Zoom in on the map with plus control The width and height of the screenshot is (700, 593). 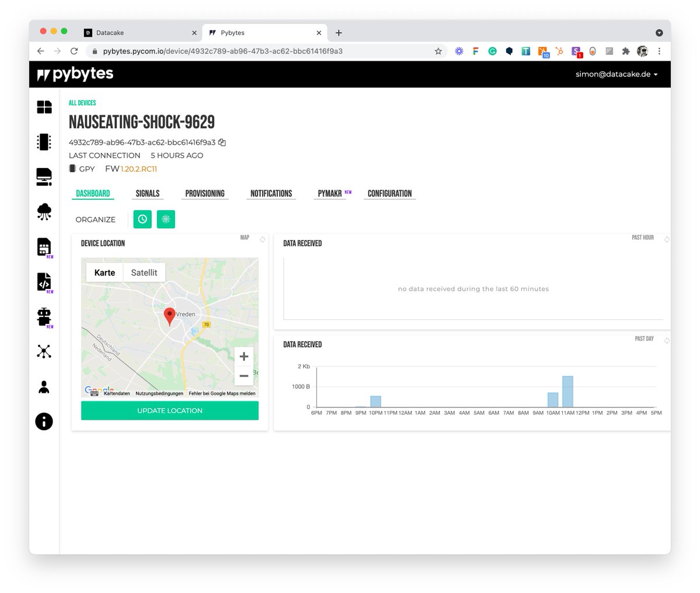point(244,356)
